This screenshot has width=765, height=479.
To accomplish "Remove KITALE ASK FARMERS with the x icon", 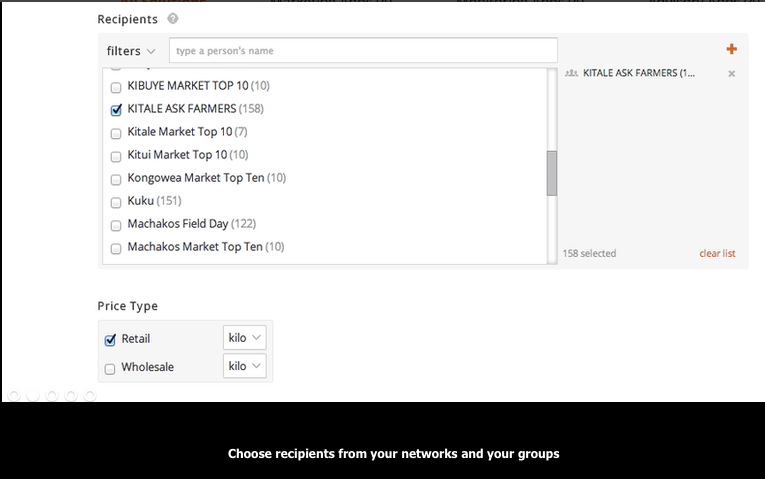I will point(731,74).
